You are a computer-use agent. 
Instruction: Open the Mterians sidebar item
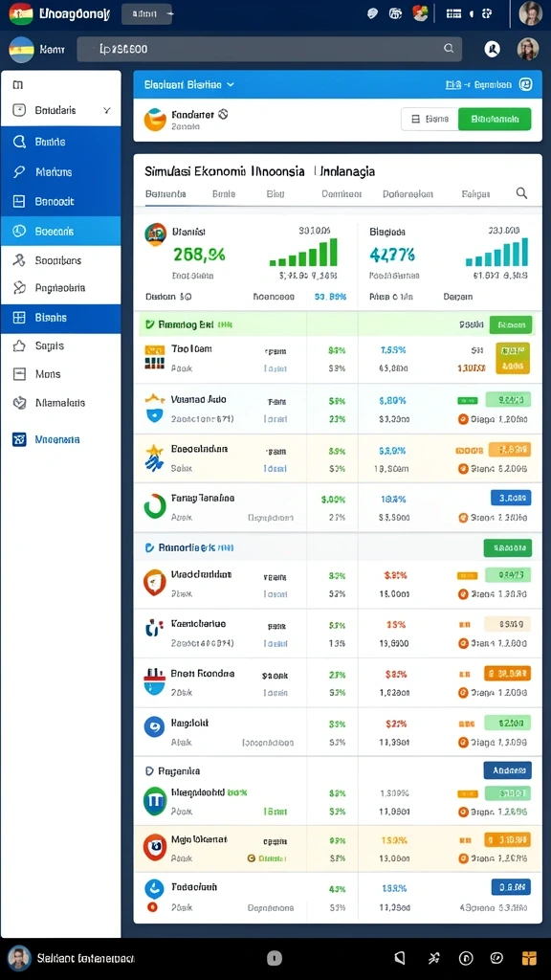(60, 171)
